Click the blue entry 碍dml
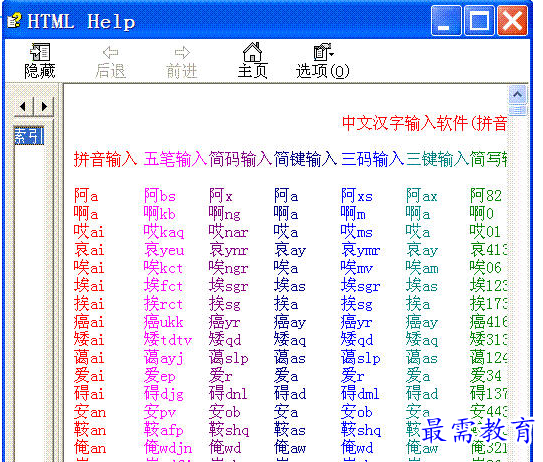 (x=360, y=393)
